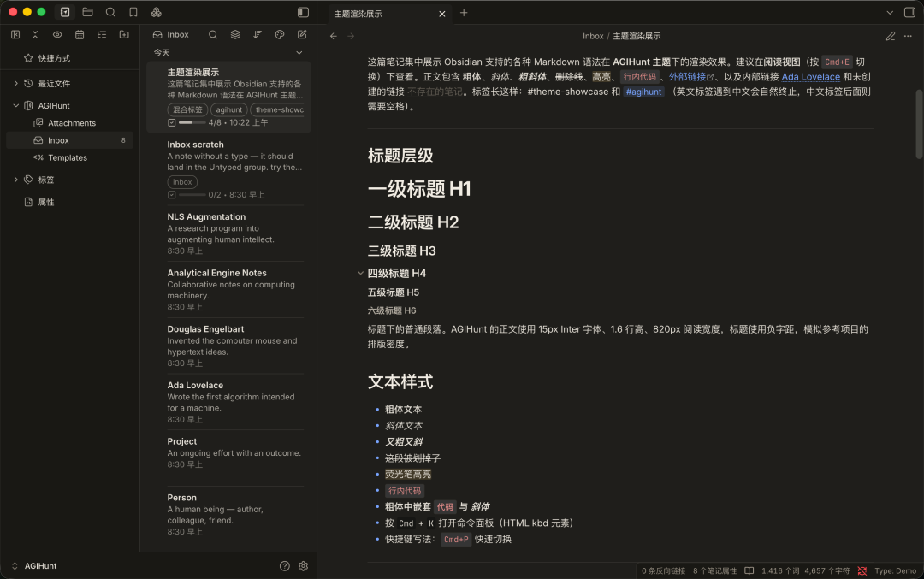
Task: Select the Templates folder
Action: pyautogui.click(x=69, y=158)
